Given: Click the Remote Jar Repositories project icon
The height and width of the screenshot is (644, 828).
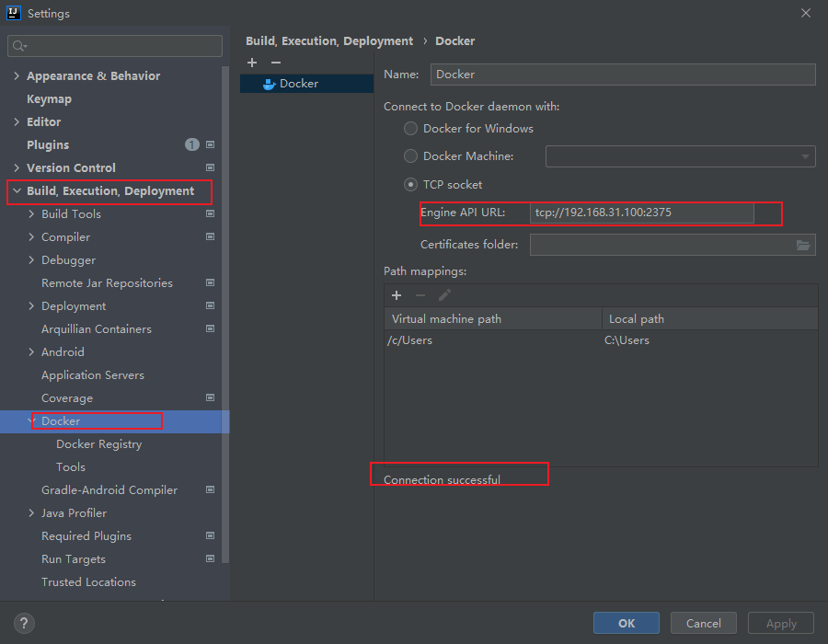Looking at the screenshot, I should pyautogui.click(x=210, y=283).
